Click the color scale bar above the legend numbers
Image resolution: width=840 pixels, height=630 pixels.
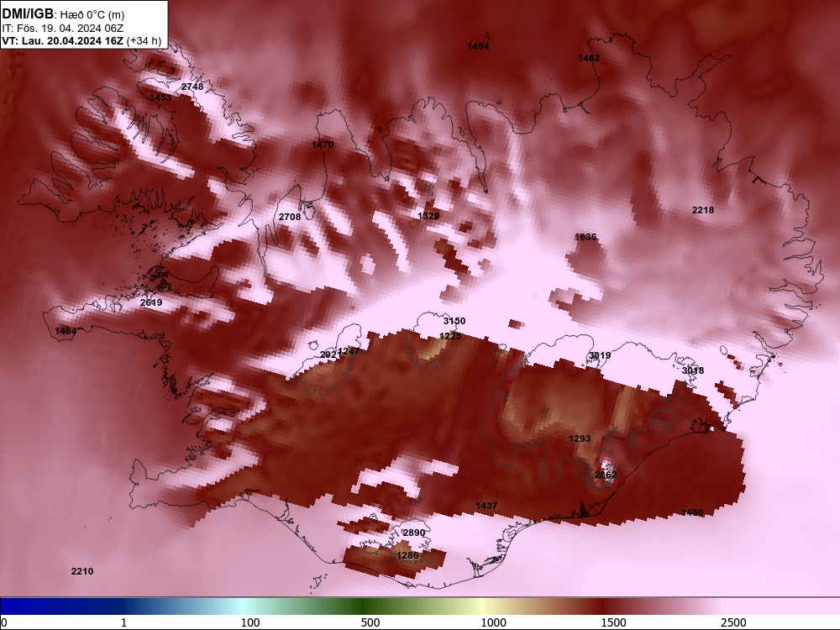click(x=420, y=606)
